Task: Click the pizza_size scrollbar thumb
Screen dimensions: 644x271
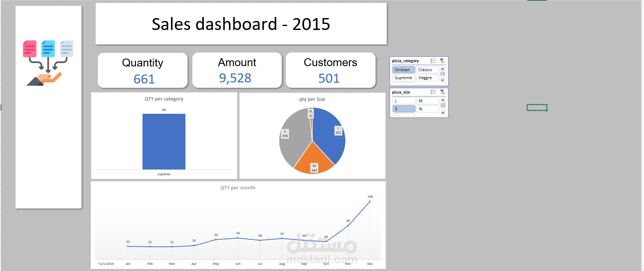Action: (443, 105)
